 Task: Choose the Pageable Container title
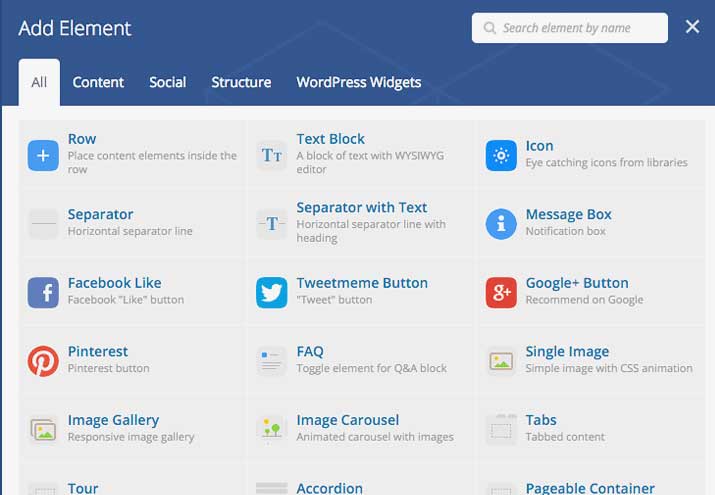click(590, 488)
